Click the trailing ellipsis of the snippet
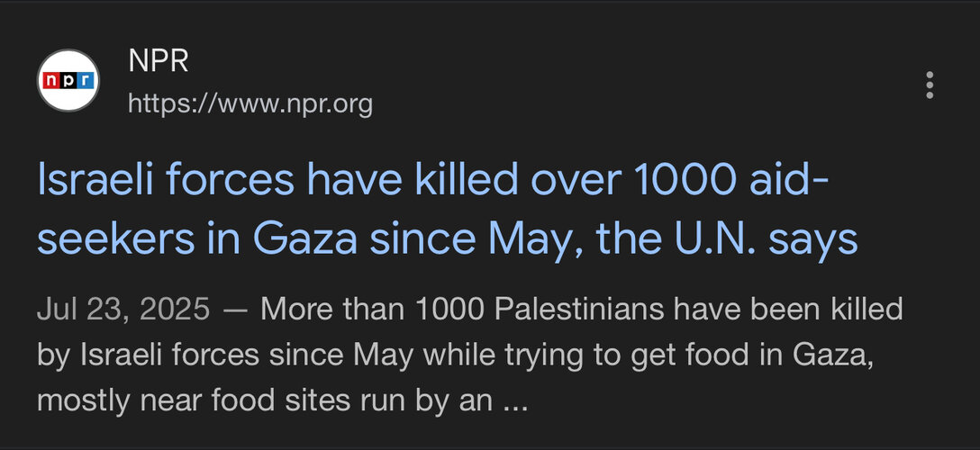The height and width of the screenshot is (450, 980). click(515, 406)
